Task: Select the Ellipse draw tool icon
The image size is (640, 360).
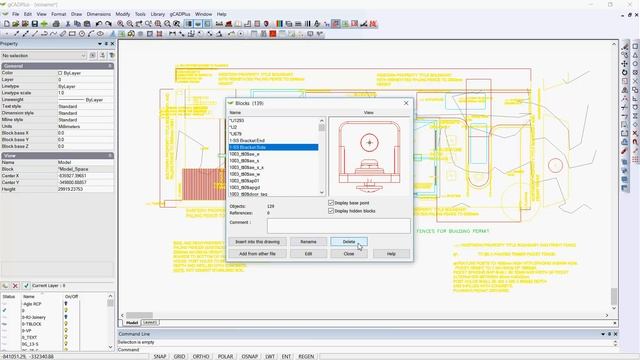Action: pyautogui.click(x=100, y=34)
